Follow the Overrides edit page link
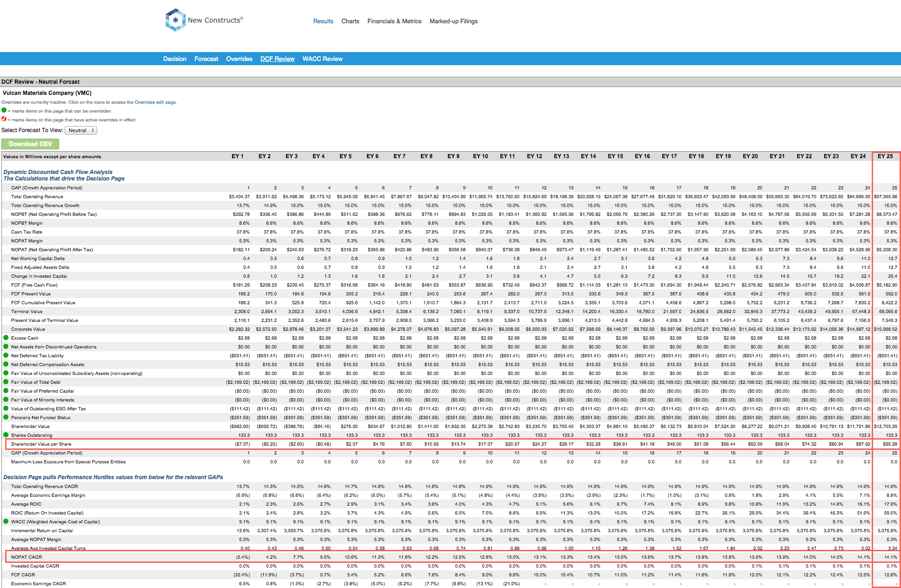901x588 pixels. point(155,102)
